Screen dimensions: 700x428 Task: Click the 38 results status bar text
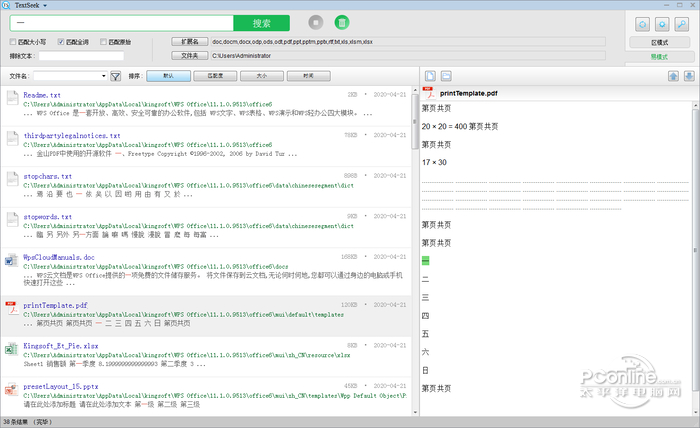(28, 422)
